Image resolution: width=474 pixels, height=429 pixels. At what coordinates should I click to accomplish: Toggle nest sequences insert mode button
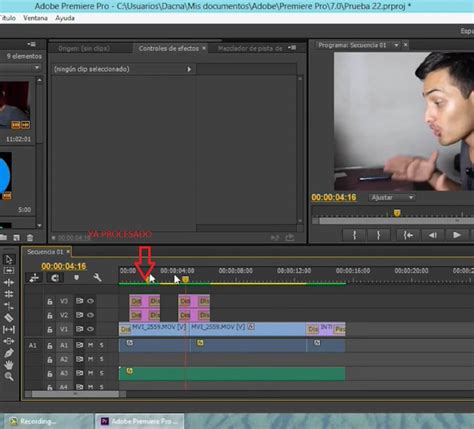pos(34,277)
